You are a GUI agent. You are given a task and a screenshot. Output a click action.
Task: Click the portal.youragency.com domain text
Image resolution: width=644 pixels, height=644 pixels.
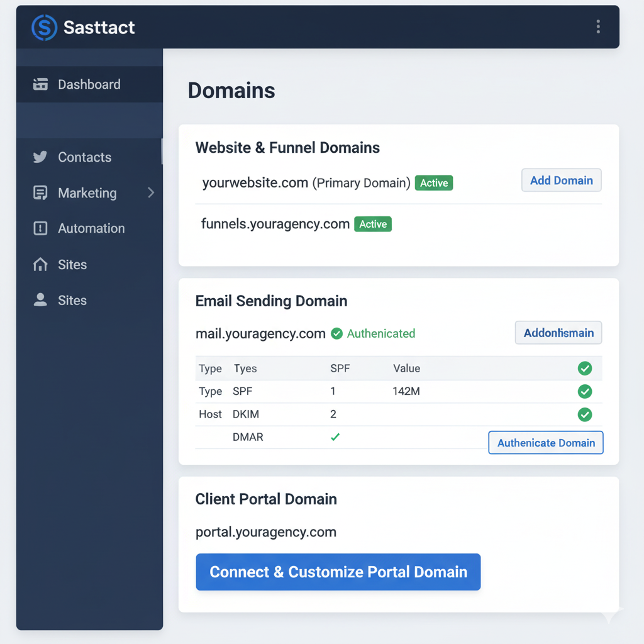click(x=266, y=532)
